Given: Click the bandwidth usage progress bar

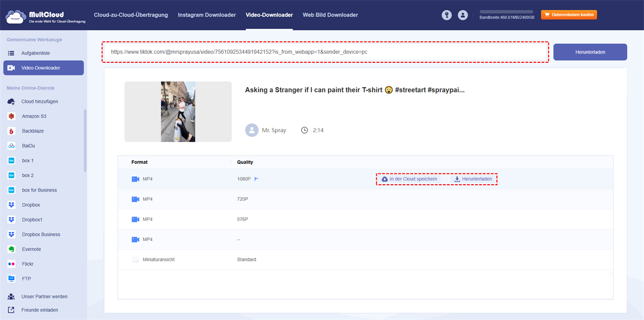Looking at the screenshot, I should 506,11.
